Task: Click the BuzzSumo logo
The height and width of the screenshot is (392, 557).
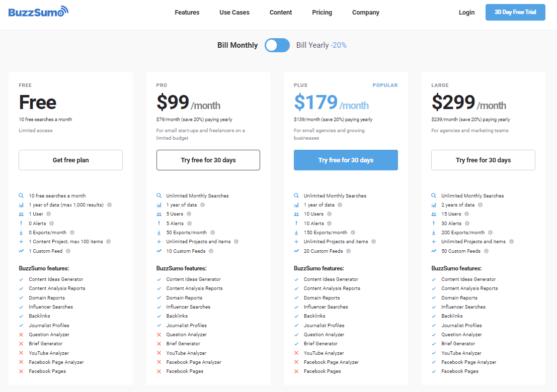Action: (38, 12)
